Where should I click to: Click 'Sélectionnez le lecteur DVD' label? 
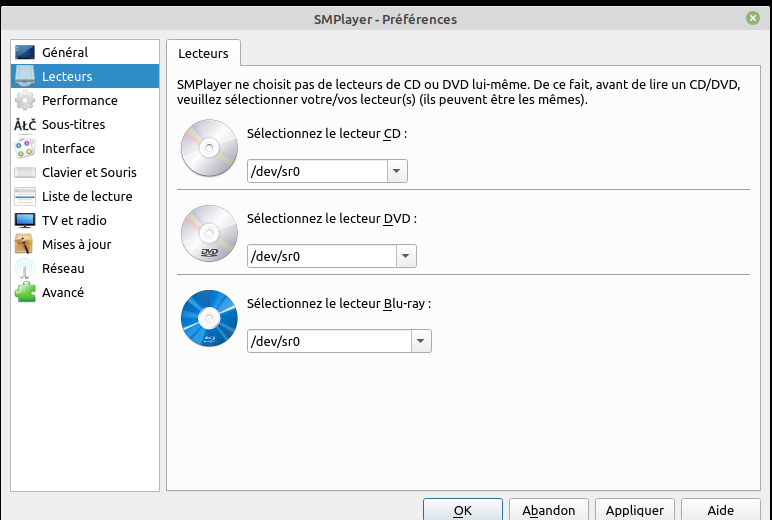pyautogui.click(x=332, y=219)
